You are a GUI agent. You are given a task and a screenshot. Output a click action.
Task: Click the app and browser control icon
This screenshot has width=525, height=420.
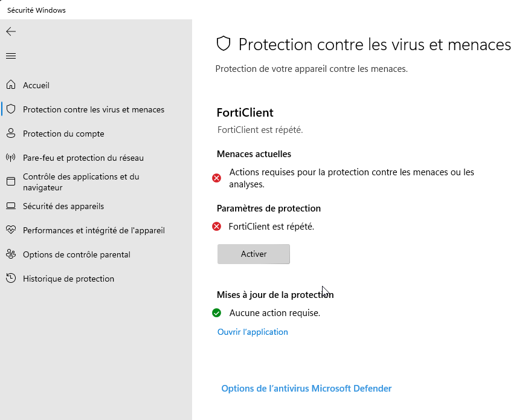tap(11, 182)
